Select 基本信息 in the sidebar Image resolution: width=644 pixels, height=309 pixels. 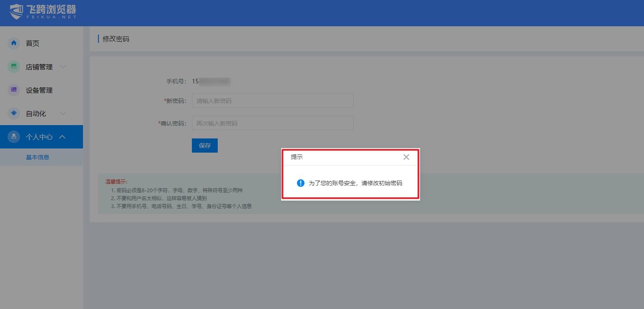(x=38, y=157)
